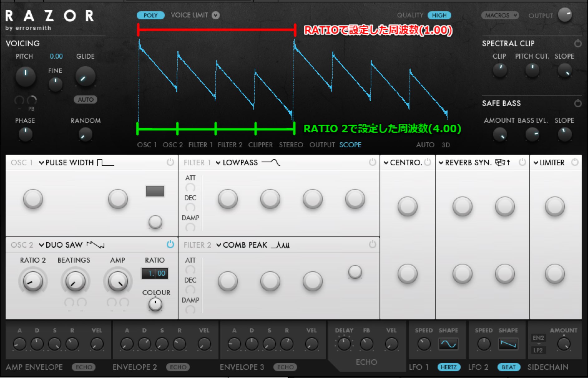Click the Glide knob
Screen dimensions: 588x378
pos(85,76)
